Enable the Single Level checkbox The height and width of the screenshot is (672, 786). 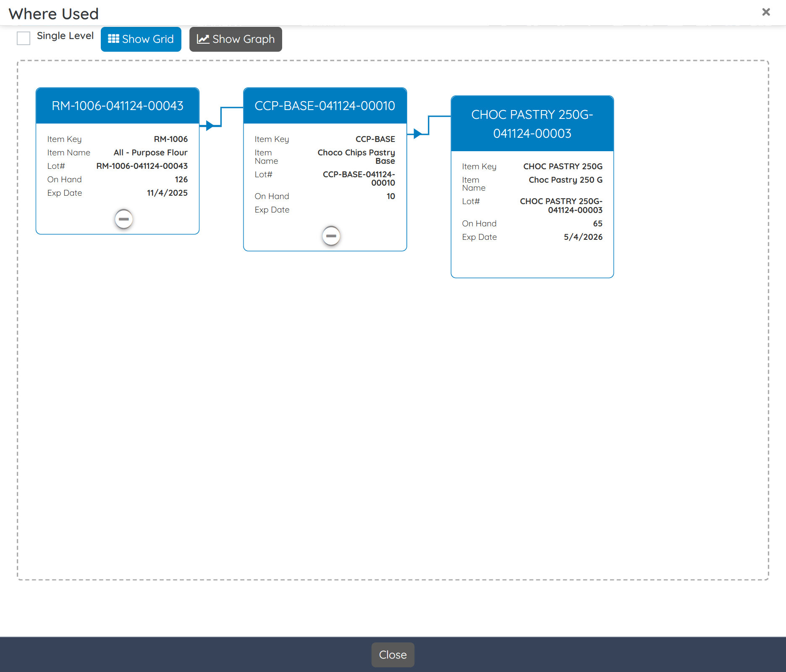pos(24,38)
